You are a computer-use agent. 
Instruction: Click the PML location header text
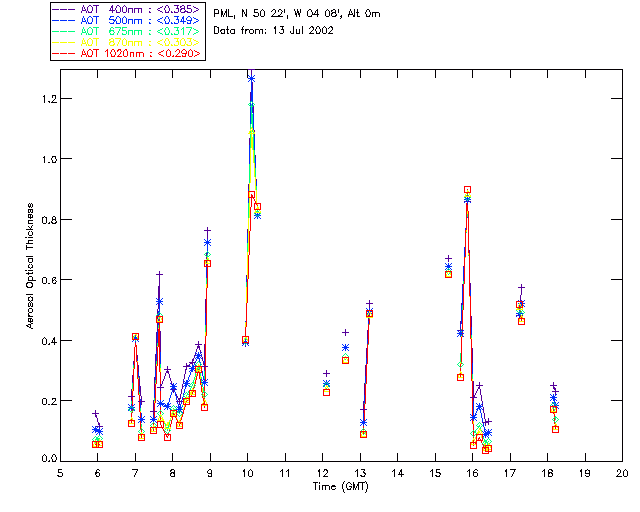coord(298,15)
